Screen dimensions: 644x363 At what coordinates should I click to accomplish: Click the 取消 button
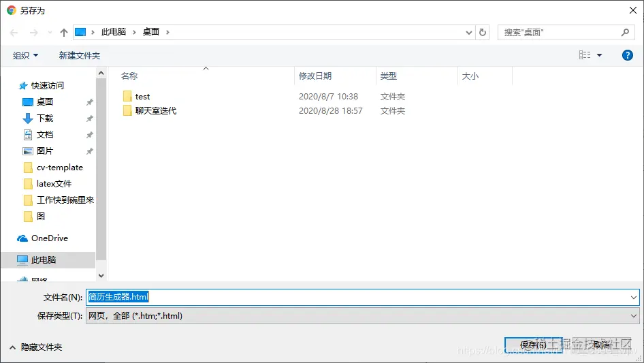pos(601,345)
